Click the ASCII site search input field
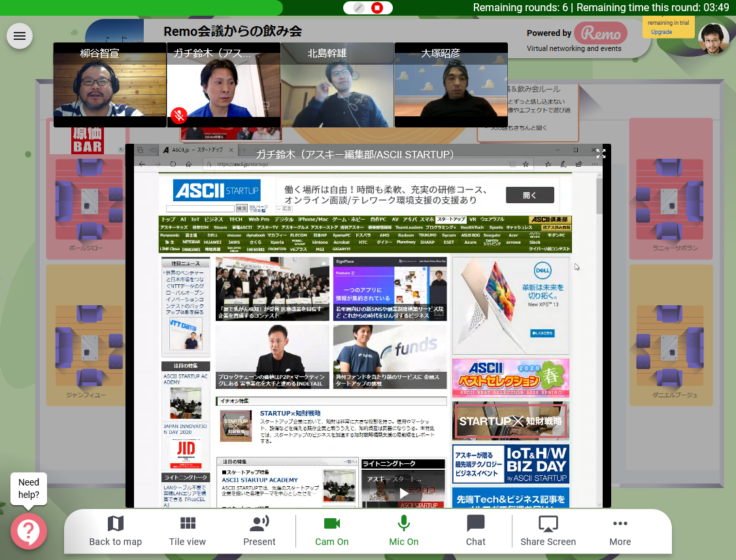This screenshot has height=560, width=736. coord(200,208)
